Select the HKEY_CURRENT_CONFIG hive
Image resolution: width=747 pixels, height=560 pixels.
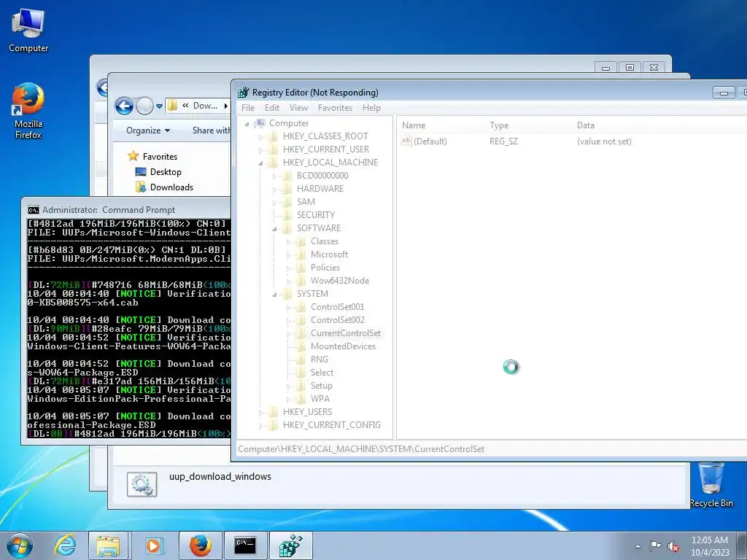pyautogui.click(x=332, y=425)
